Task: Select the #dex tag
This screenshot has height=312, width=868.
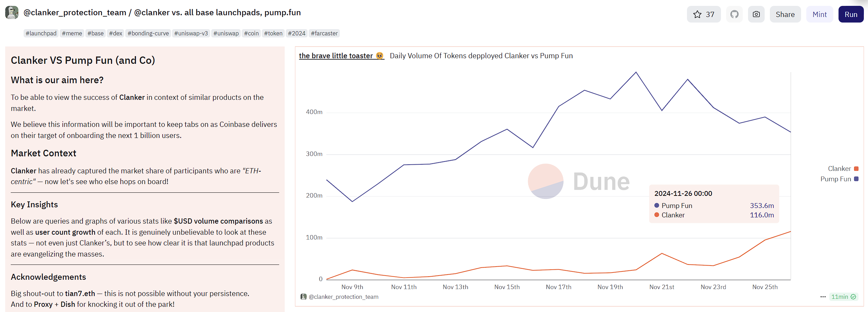Action: click(116, 33)
